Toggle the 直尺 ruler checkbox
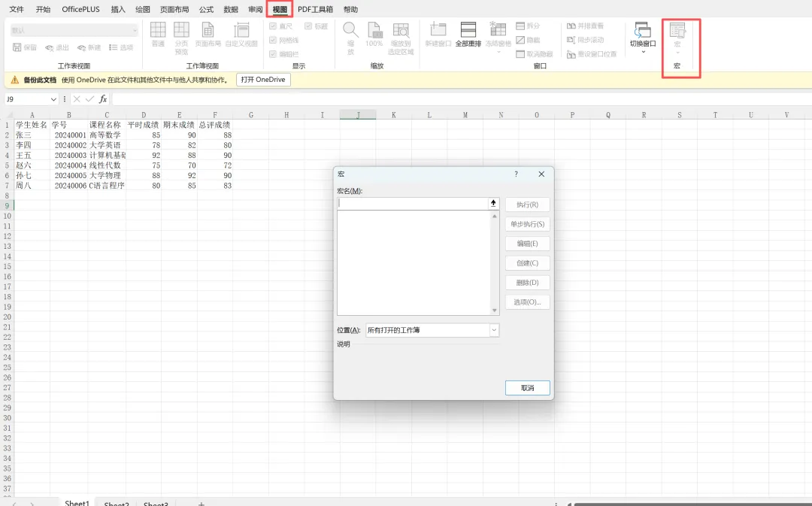 tap(273, 26)
